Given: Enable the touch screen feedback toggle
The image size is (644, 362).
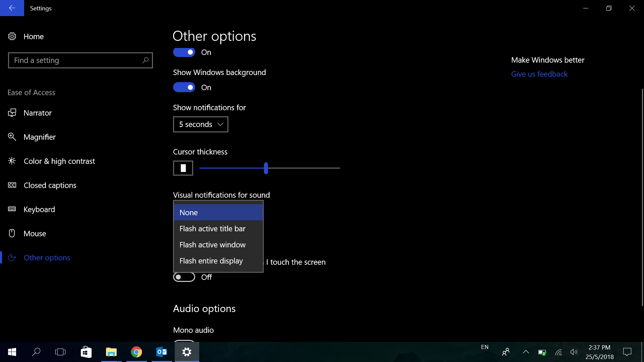Looking at the screenshot, I should click(184, 277).
